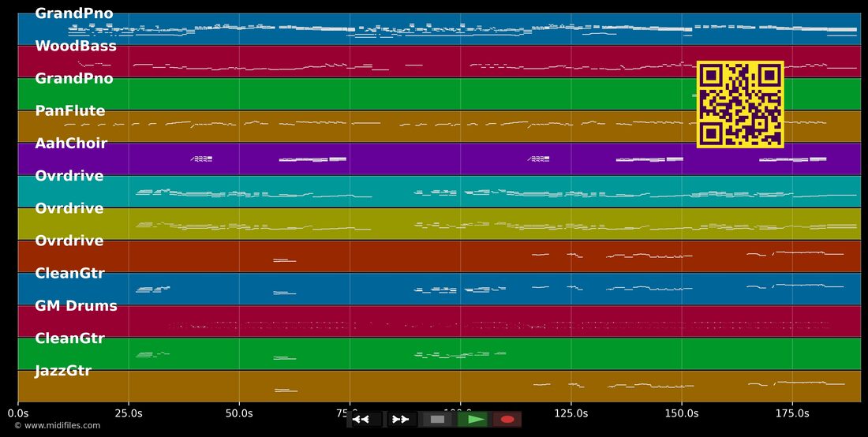The width and height of the screenshot is (868, 437).
Task: Click the 0.0s time axis label
Action: tap(17, 413)
